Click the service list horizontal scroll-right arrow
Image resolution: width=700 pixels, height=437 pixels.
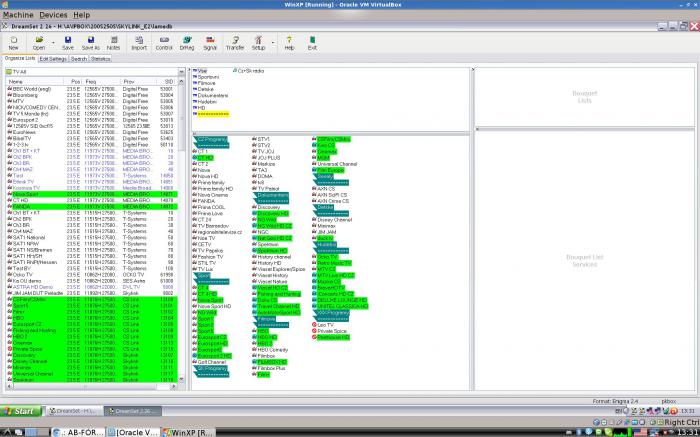coord(174,387)
